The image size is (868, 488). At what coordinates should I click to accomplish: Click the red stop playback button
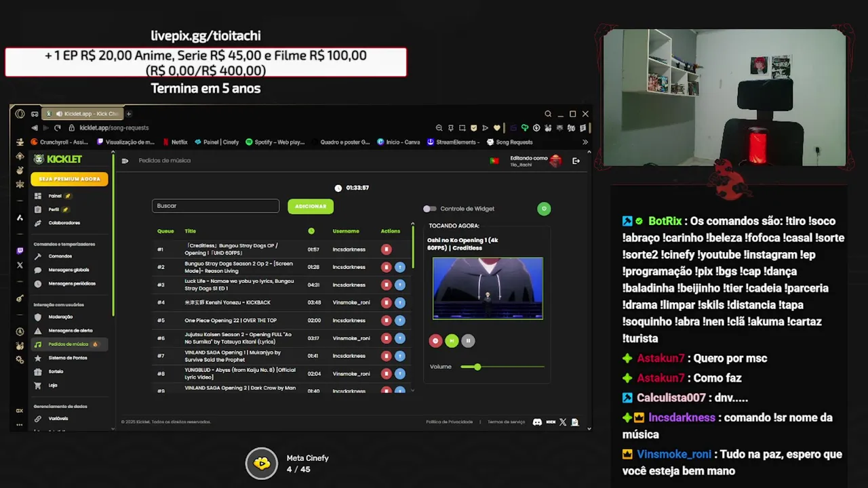(435, 341)
